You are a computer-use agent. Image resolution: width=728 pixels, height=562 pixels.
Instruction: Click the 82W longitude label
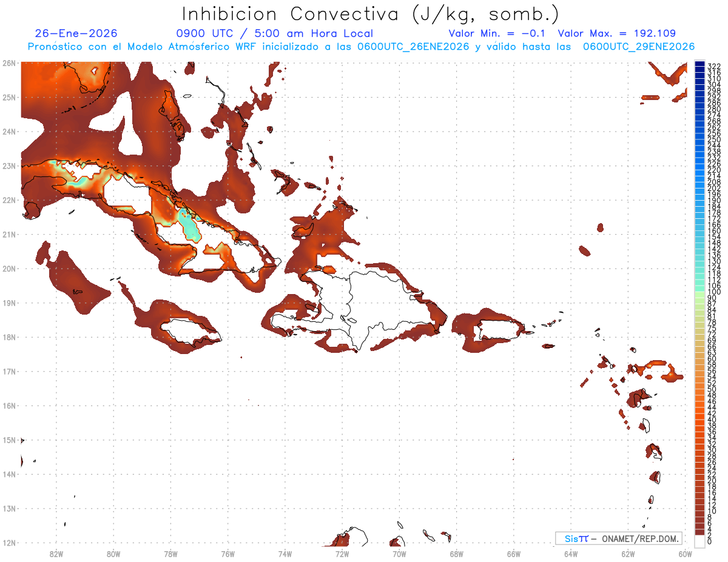[x=56, y=554]
